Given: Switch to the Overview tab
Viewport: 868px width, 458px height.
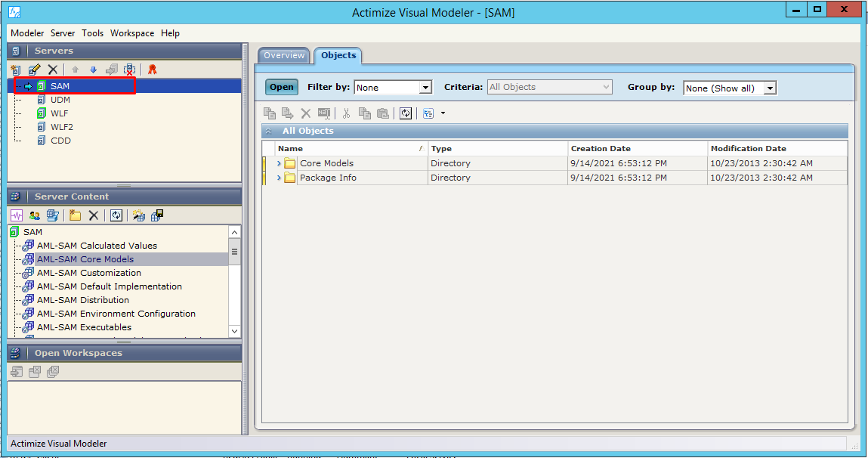Looking at the screenshot, I should point(284,55).
